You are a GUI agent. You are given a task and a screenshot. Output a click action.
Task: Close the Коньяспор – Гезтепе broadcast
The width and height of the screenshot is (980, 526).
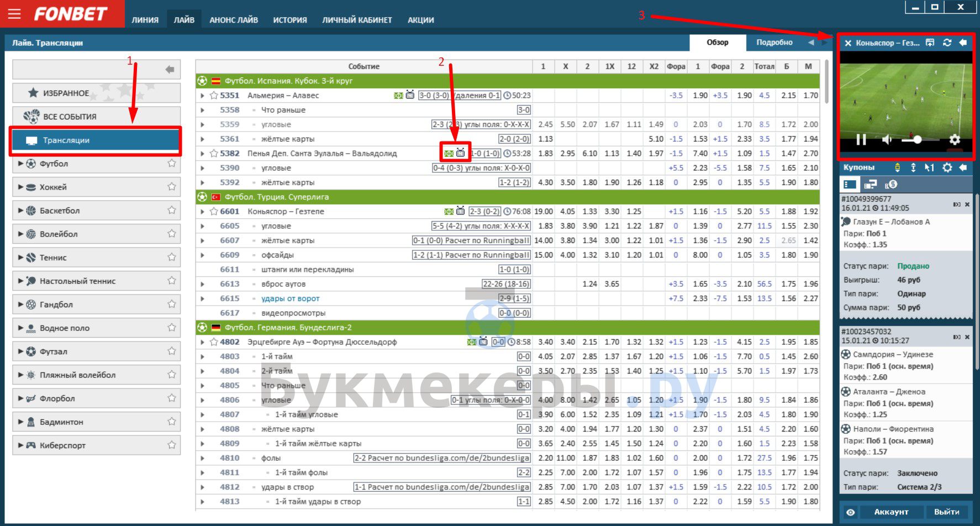(848, 43)
